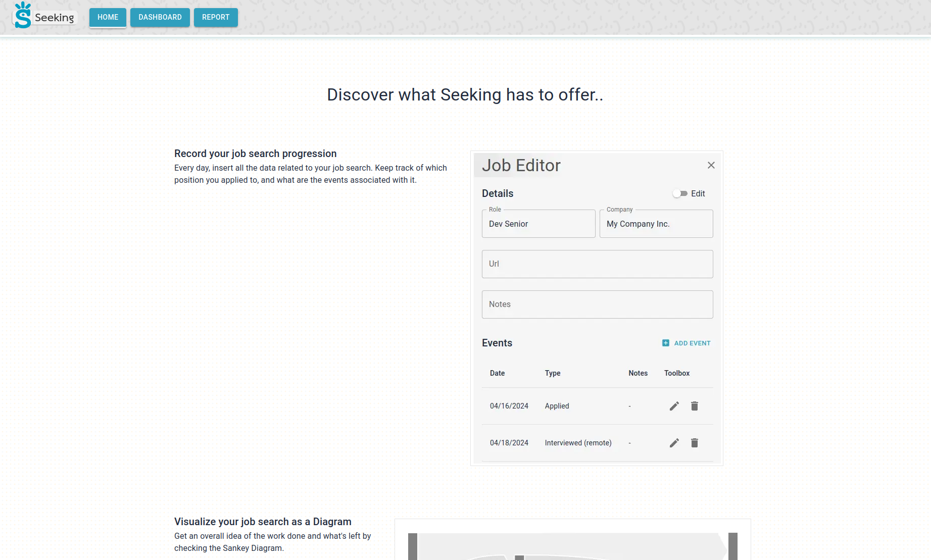This screenshot has width=931, height=560.
Task: Close the Job Editor panel
Action: pos(711,165)
